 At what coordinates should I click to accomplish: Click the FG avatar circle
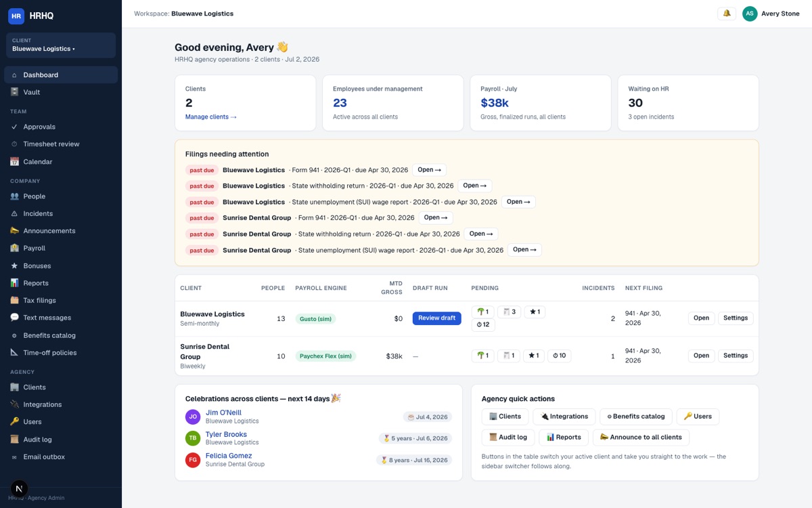pyautogui.click(x=193, y=460)
